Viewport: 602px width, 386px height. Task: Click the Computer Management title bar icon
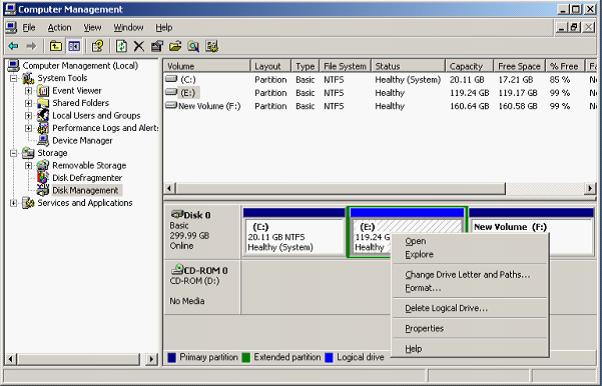(x=10, y=9)
